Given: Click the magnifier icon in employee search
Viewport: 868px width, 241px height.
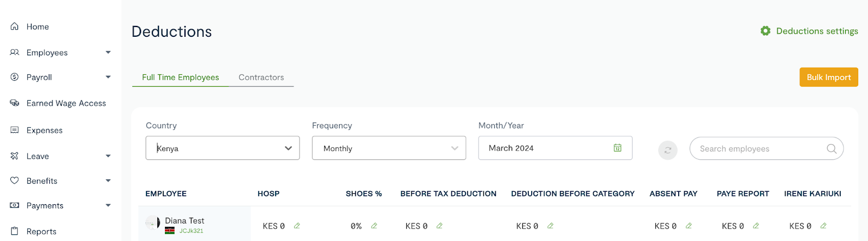Looking at the screenshot, I should [x=831, y=148].
